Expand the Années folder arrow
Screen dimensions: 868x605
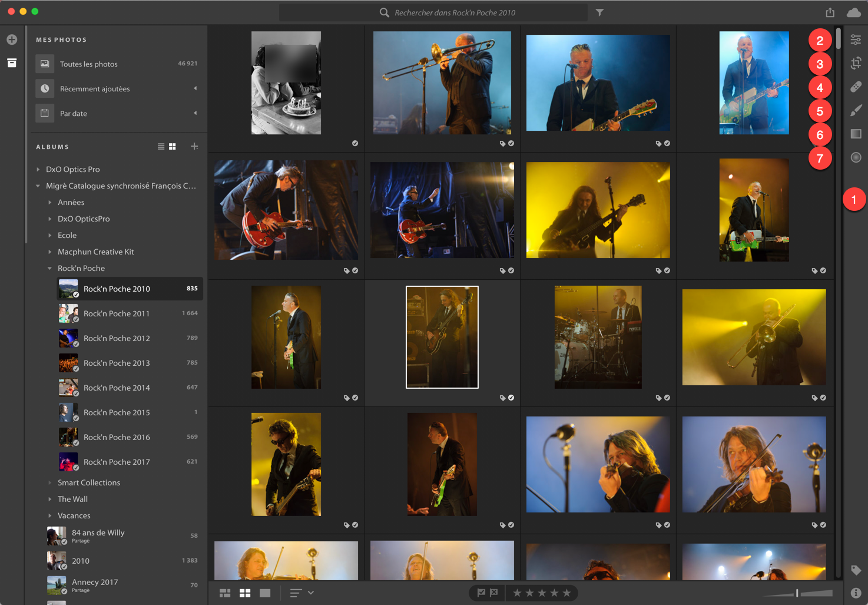point(50,202)
